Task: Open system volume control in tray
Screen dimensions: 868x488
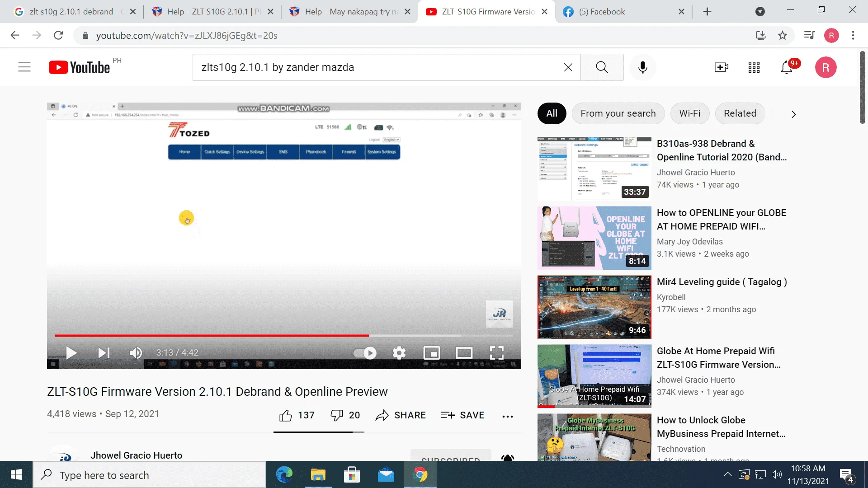Action: tap(777, 474)
